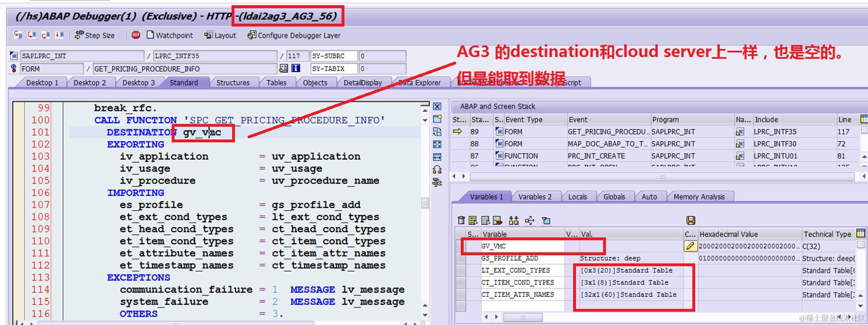The width and height of the screenshot is (868, 325).
Task: Click the gear icon beside the FORM field
Action: (x=14, y=68)
